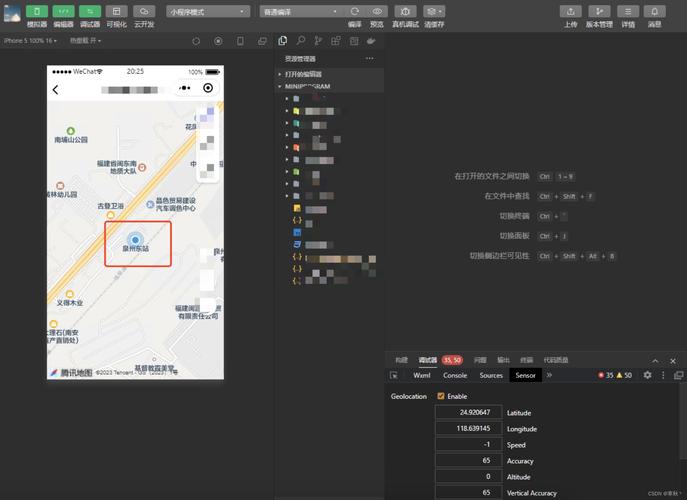The height and width of the screenshot is (500, 687).
Task: Click the 义得木业 label on the map
Action: pos(70,303)
